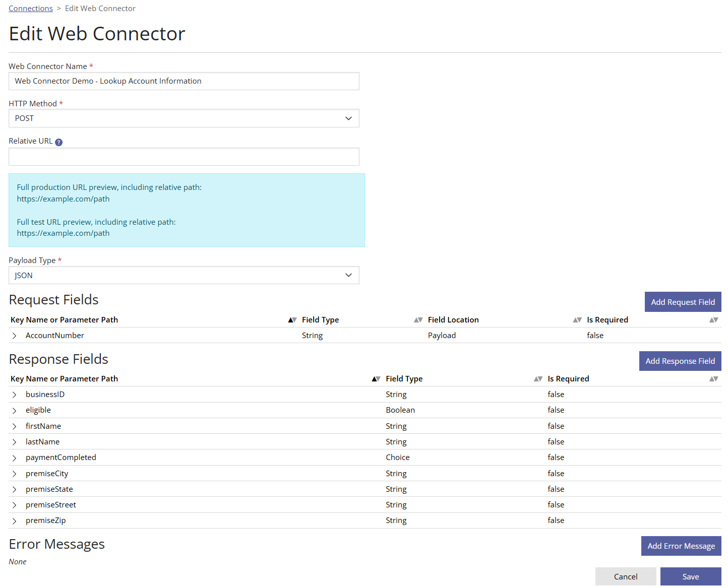This screenshot has height=587, width=728.
Task: Click the Add Request Field button
Action: coord(683,301)
